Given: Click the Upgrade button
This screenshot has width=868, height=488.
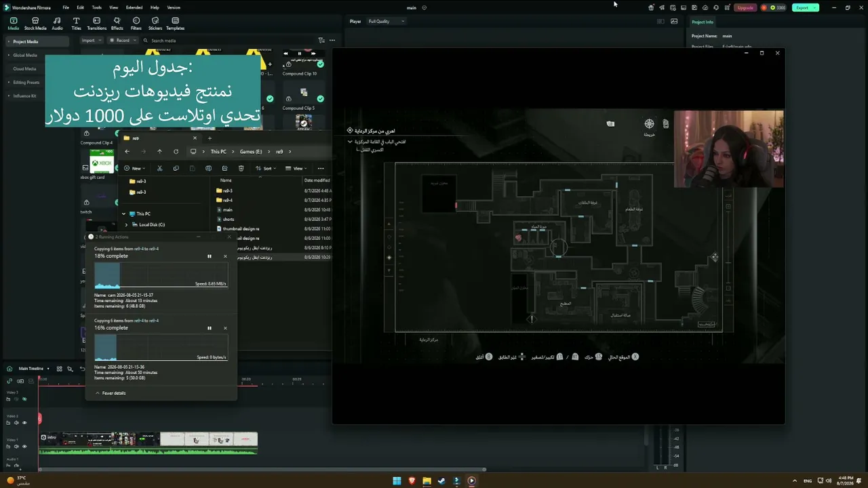Looking at the screenshot, I should 745,7.
